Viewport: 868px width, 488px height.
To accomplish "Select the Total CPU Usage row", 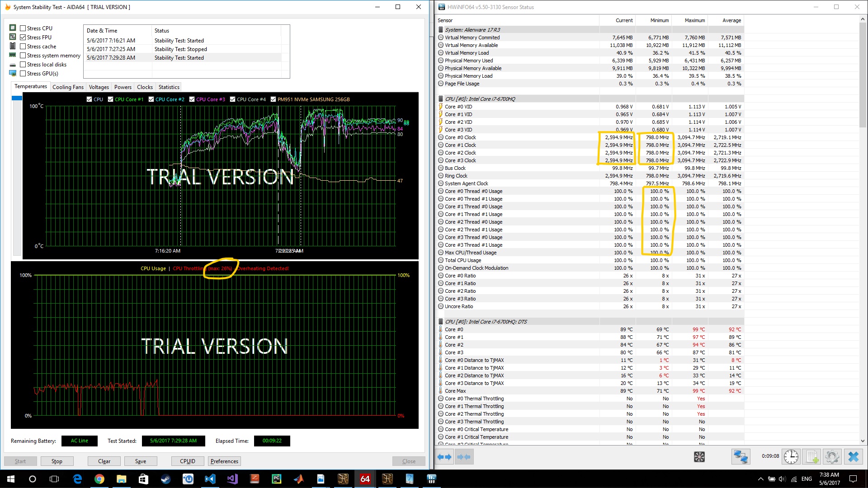I will click(590, 260).
